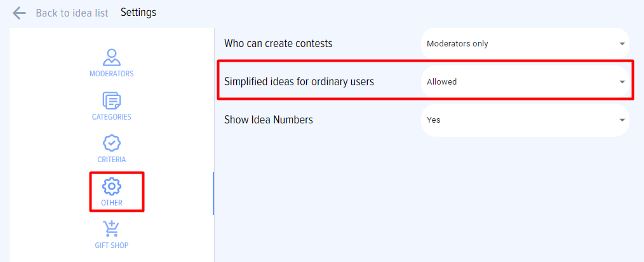Click the OTHER text label
This screenshot has height=262, width=644.
point(111,203)
